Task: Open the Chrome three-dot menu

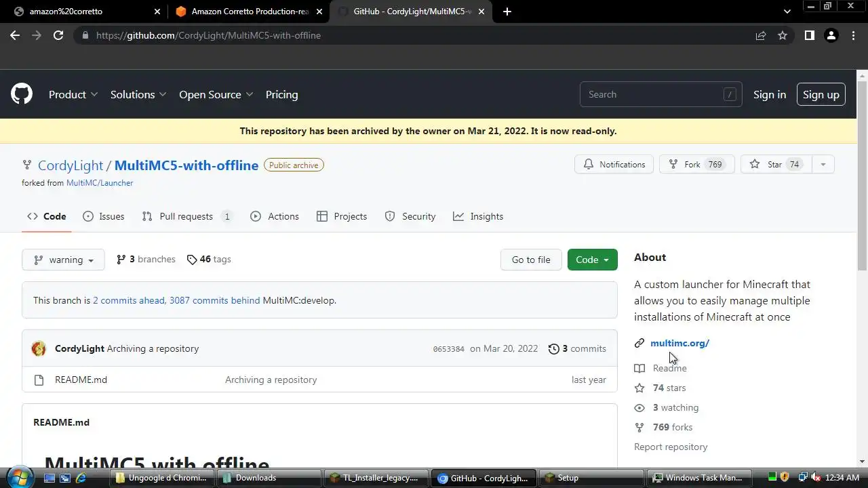Action: pos(853,35)
